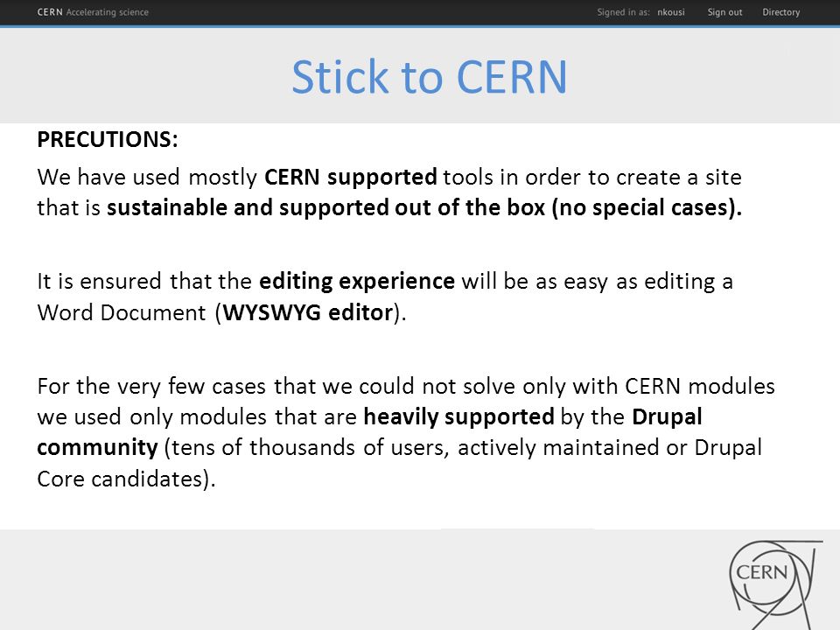Viewport: 840px width, 630px height.
Task: Click the bold text heavily supported
Action: tap(459, 416)
